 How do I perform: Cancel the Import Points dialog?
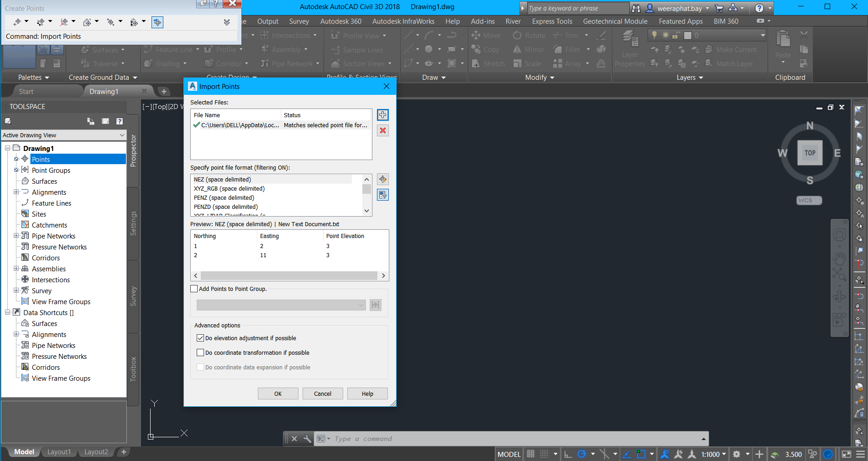[323, 393]
